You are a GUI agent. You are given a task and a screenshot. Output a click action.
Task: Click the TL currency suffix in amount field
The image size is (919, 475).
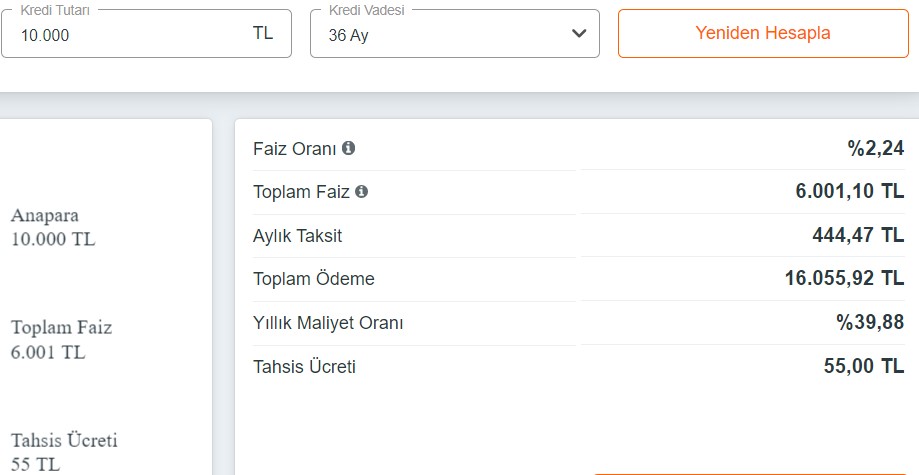pos(263,33)
